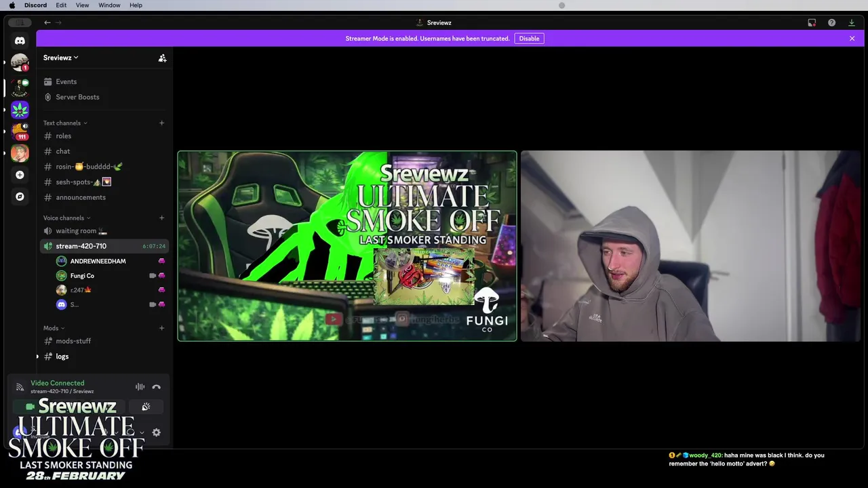The image size is (868, 488).
Task: Open the Edit menu
Action: (x=61, y=5)
